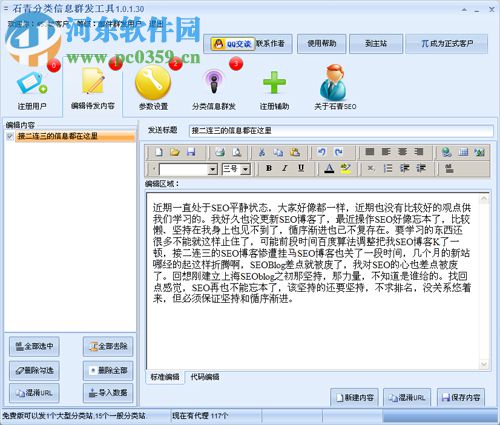This screenshot has width=500, height=425.
Task: Click the 联系作者 button
Action: pyautogui.click(x=271, y=43)
